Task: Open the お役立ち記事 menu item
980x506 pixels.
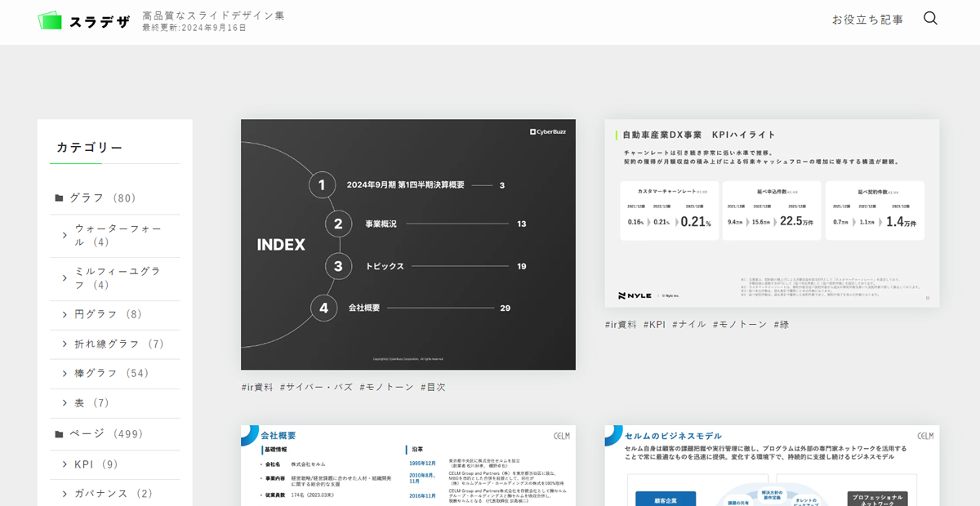Action: [868, 20]
